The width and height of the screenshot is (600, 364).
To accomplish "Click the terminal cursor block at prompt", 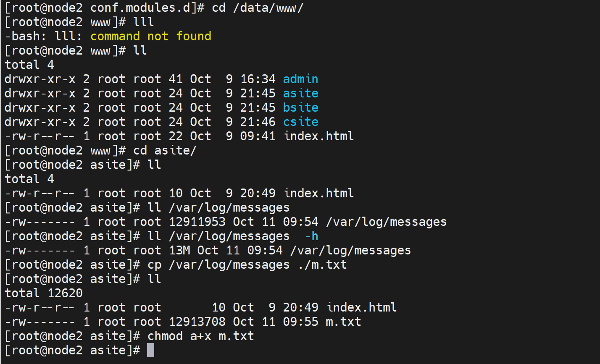I will point(150,350).
